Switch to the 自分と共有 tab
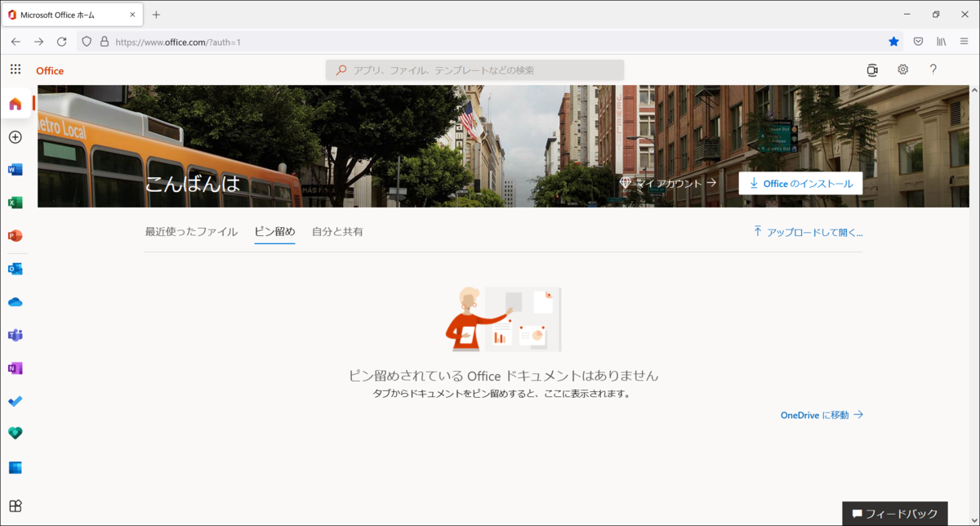980x526 pixels. pyautogui.click(x=338, y=231)
